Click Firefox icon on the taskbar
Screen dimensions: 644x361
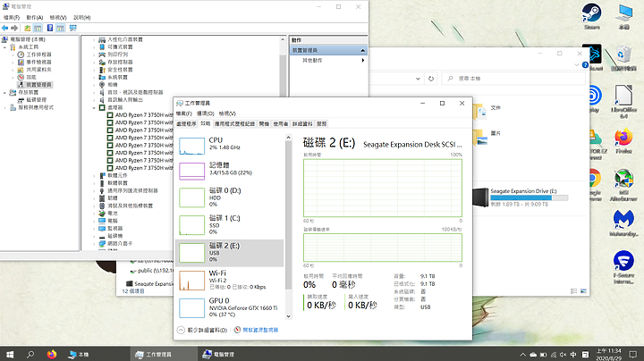52,354
